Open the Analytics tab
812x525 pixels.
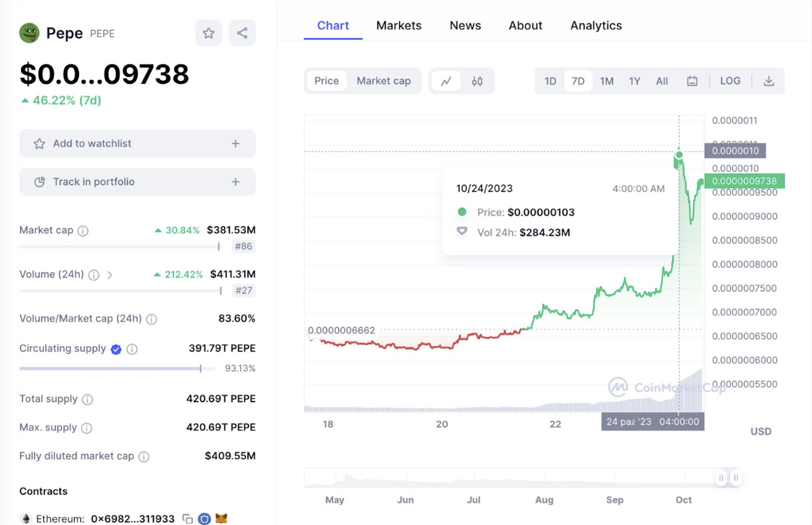(596, 26)
